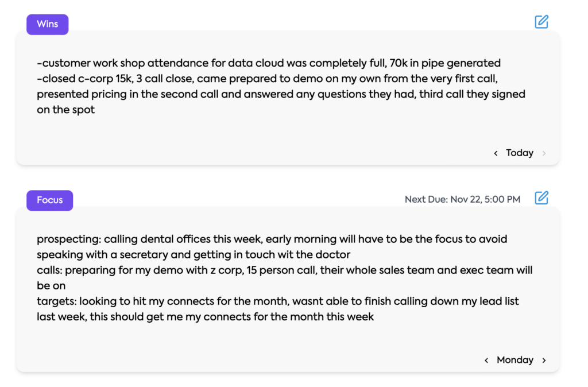The width and height of the screenshot is (588, 387).
Task: Click the 'on the spot' text line
Action: pyautogui.click(x=65, y=110)
